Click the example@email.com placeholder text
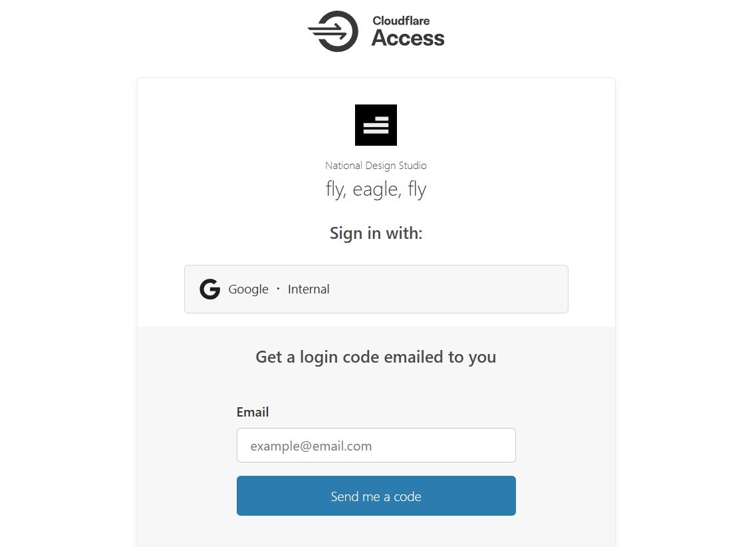The width and height of the screenshot is (756, 547). tap(311, 446)
